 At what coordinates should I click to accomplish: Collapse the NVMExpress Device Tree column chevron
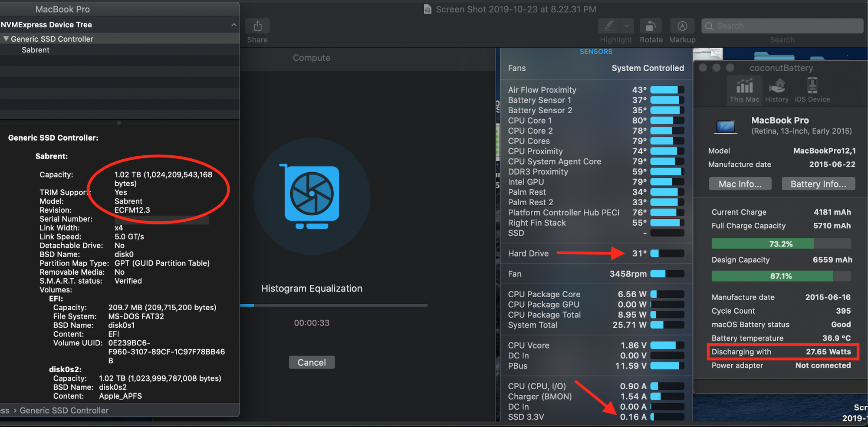pyautogui.click(x=234, y=25)
